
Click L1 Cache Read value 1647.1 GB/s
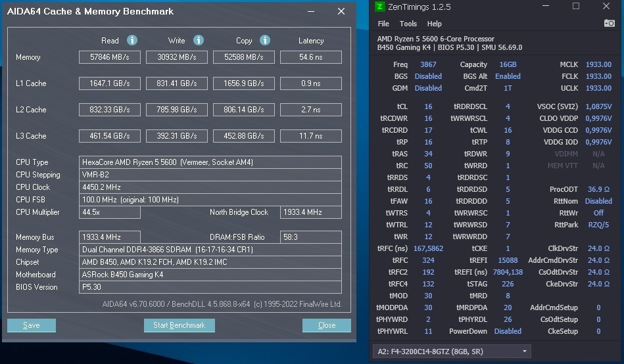109,83
